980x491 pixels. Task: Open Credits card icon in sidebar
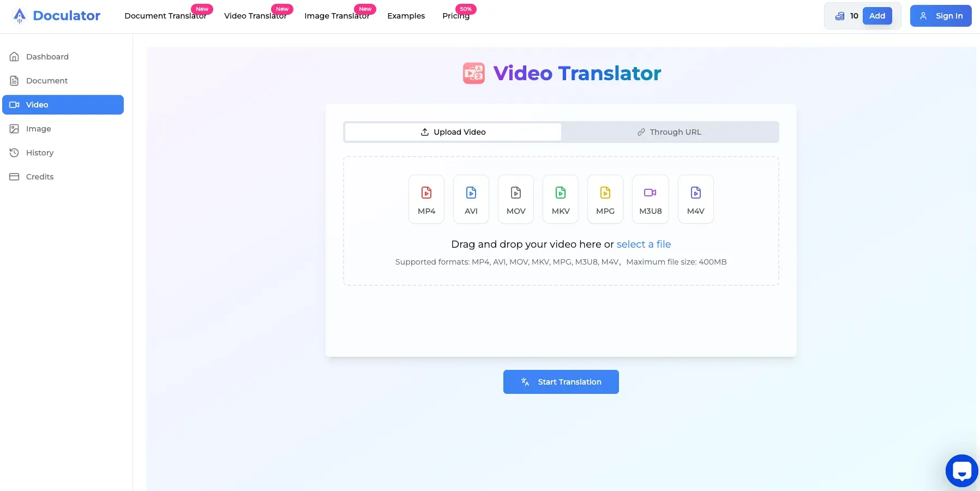15,177
